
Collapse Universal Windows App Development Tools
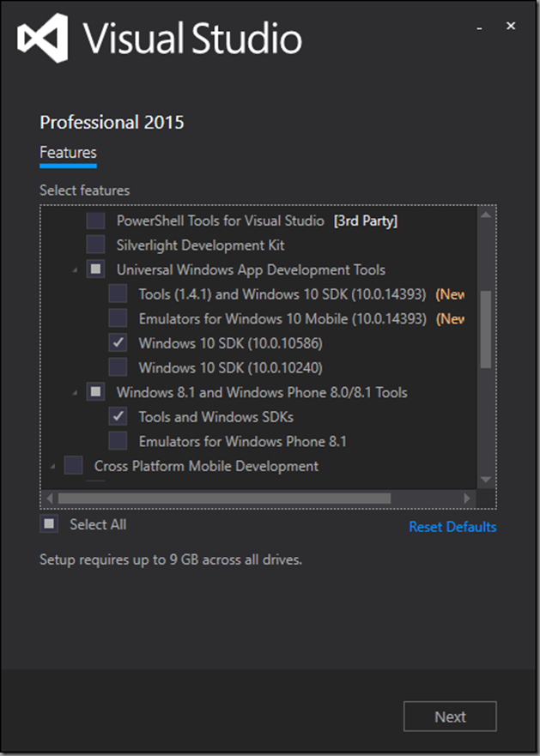pyautogui.click(x=74, y=270)
